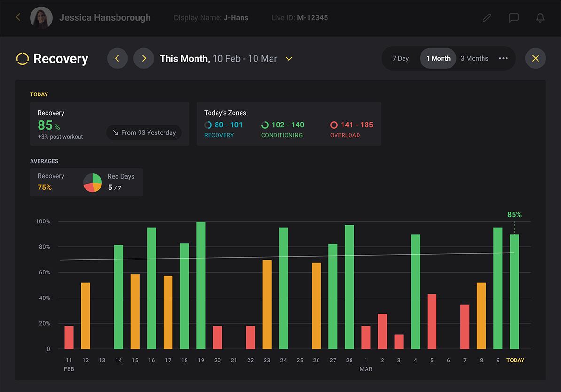Click the back arrow beside profile photo
The image size is (561, 392).
[x=18, y=17]
